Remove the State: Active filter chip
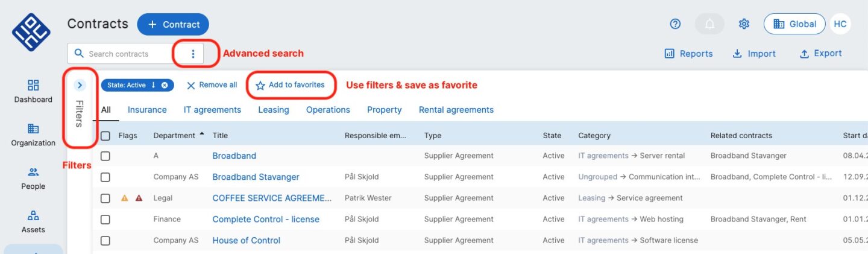868x254 pixels. (x=165, y=85)
